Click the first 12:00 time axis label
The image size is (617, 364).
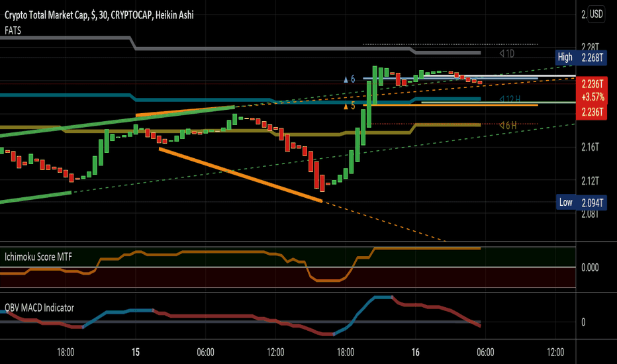click(x=275, y=352)
